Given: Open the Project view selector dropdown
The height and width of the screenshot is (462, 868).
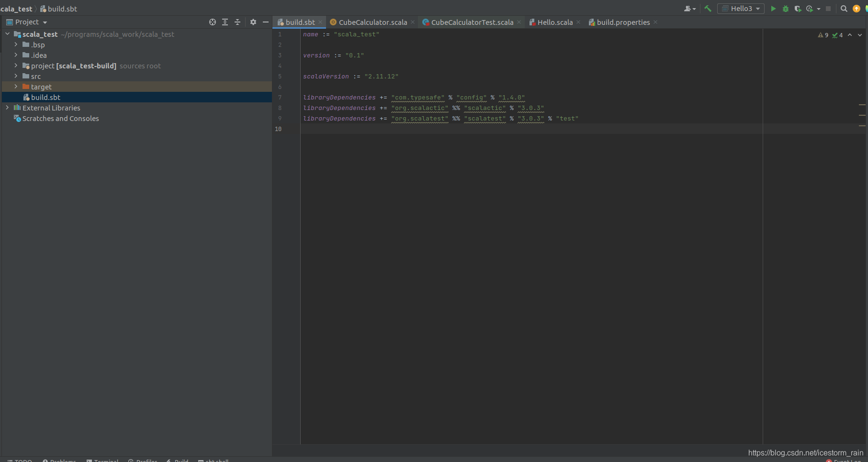Looking at the screenshot, I should point(27,22).
